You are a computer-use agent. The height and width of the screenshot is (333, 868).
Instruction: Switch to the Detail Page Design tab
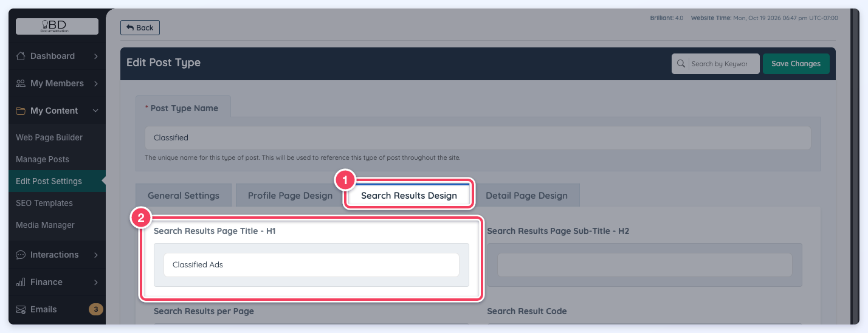pos(526,196)
